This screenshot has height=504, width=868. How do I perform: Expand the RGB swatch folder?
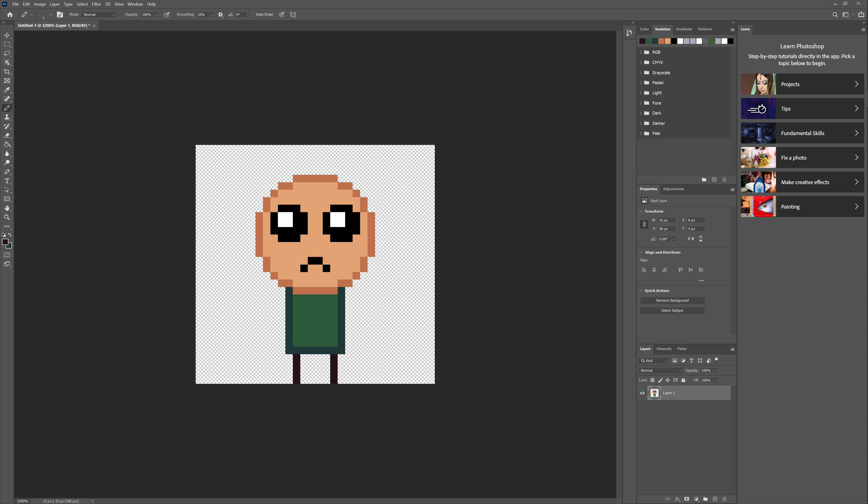click(640, 52)
